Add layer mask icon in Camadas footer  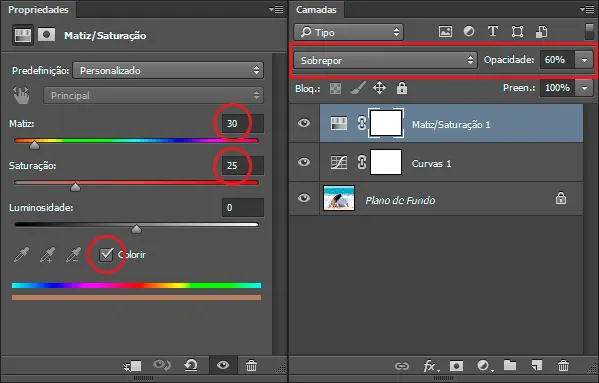(x=456, y=366)
